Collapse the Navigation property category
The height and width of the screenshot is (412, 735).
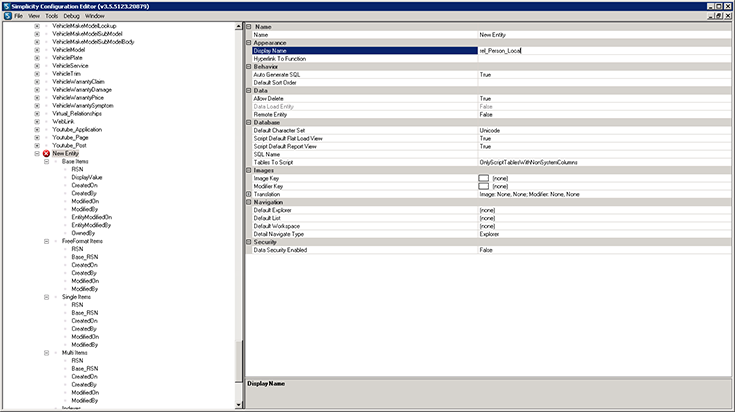[x=249, y=202]
